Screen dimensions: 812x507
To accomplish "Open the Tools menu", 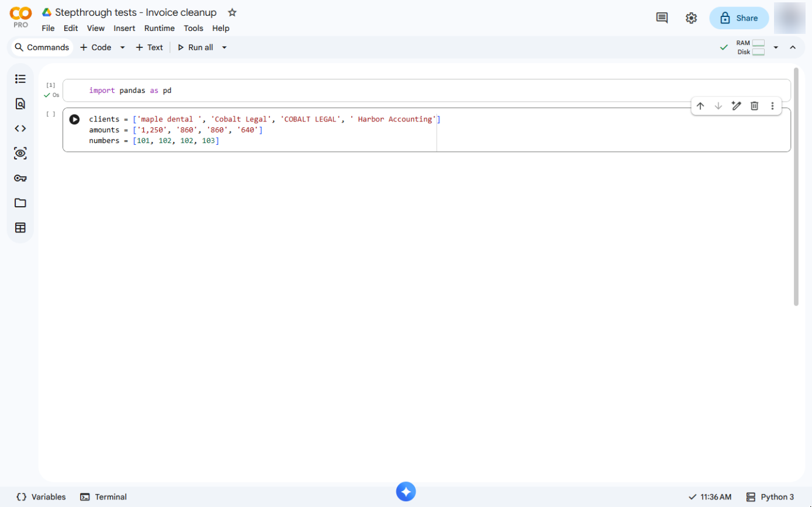I will [x=194, y=28].
